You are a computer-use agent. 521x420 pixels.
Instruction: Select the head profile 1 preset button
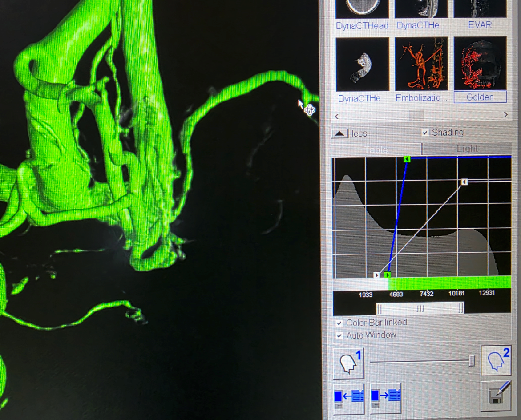pyautogui.click(x=348, y=363)
